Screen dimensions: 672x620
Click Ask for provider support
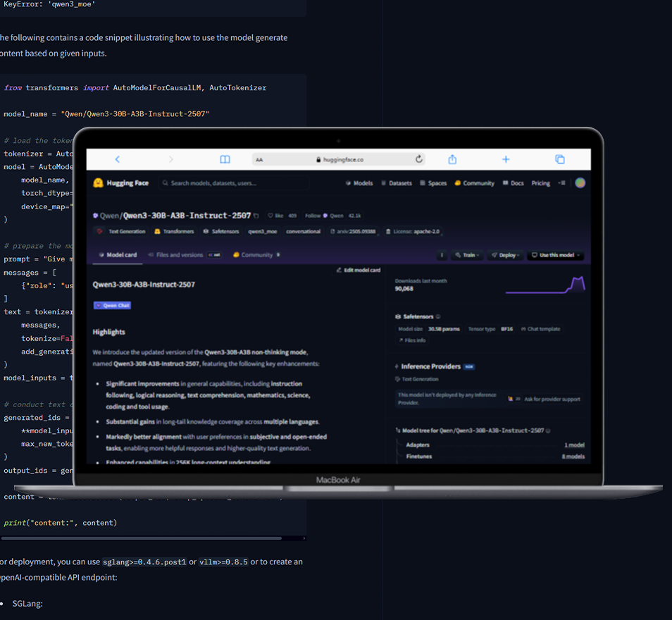544,399
